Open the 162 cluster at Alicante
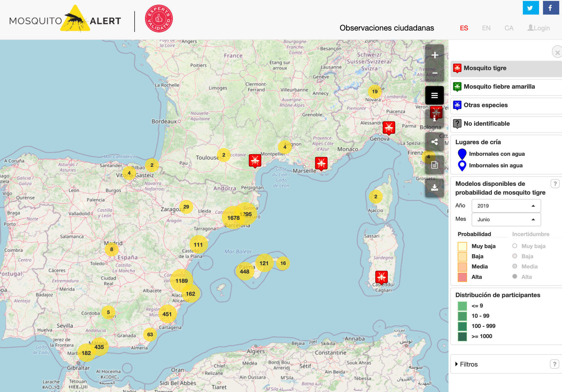This screenshot has width=562, height=392. pyautogui.click(x=190, y=294)
